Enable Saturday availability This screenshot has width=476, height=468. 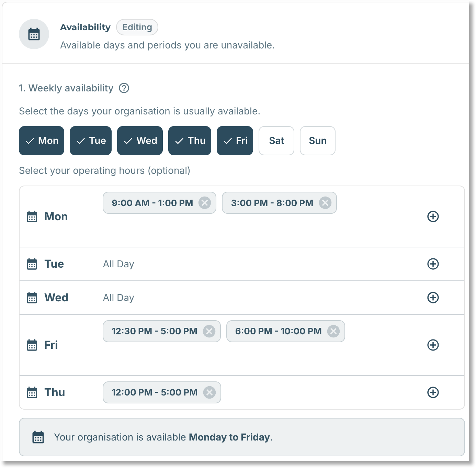click(276, 141)
